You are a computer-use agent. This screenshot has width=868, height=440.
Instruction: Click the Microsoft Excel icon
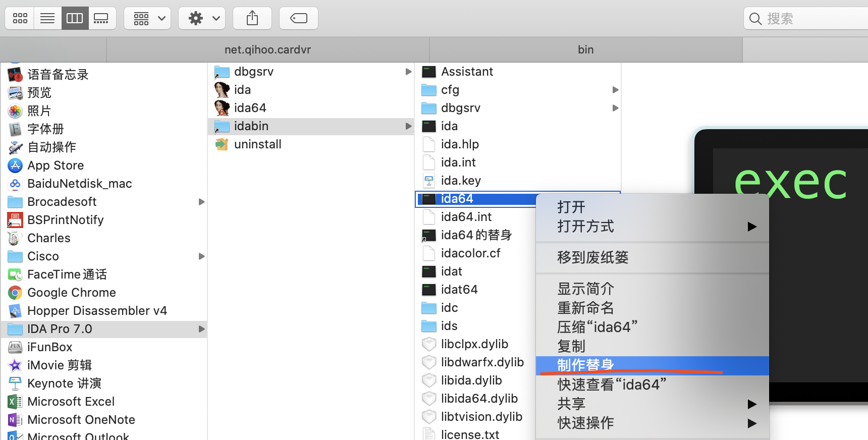point(15,402)
